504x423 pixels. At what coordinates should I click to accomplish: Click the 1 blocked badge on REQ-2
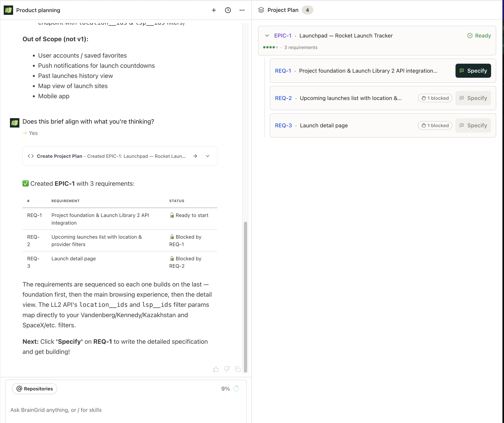click(x=435, y=98)
